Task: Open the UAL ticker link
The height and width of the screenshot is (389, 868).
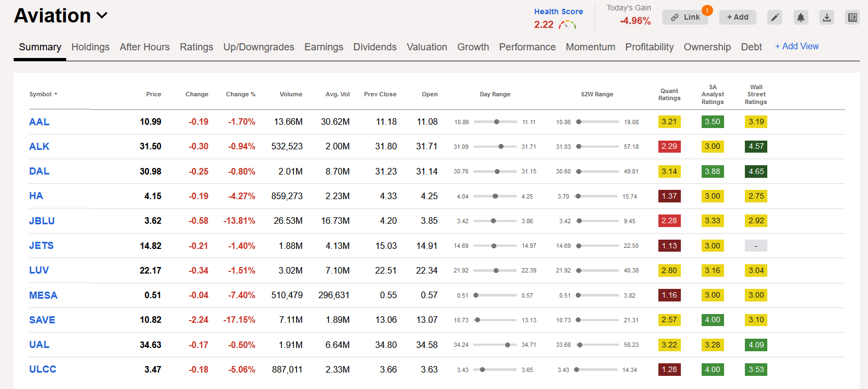Action: pyautogui.click(x=39, y=345)
